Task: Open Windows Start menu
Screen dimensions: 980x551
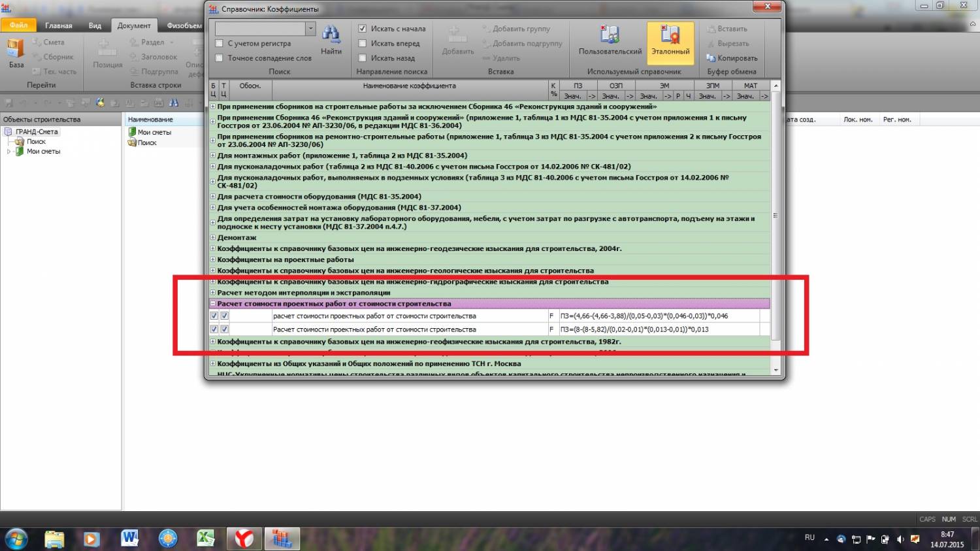Action: pyautogui.click(x=16, y=539)
